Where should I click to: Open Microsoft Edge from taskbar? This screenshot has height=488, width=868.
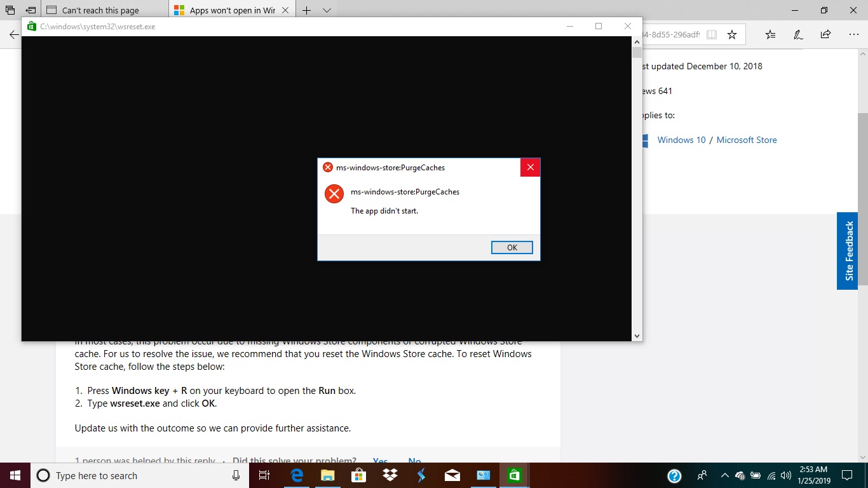(297, 475)
